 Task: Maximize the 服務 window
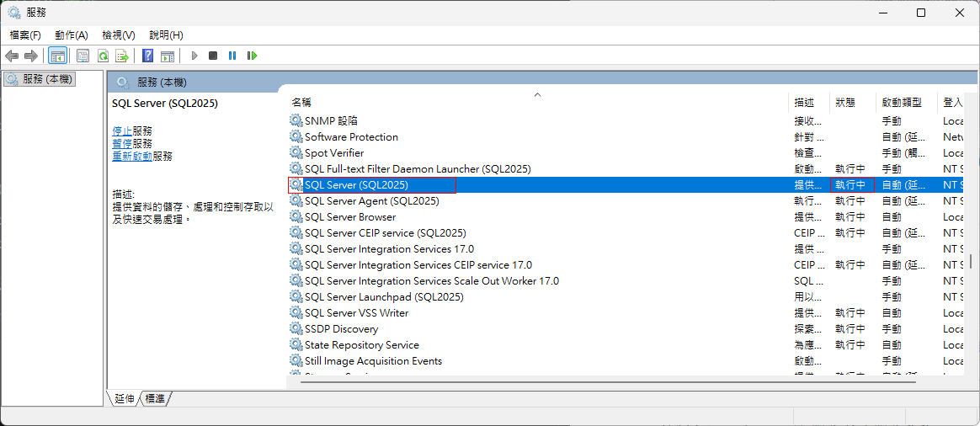pos(920,13)
